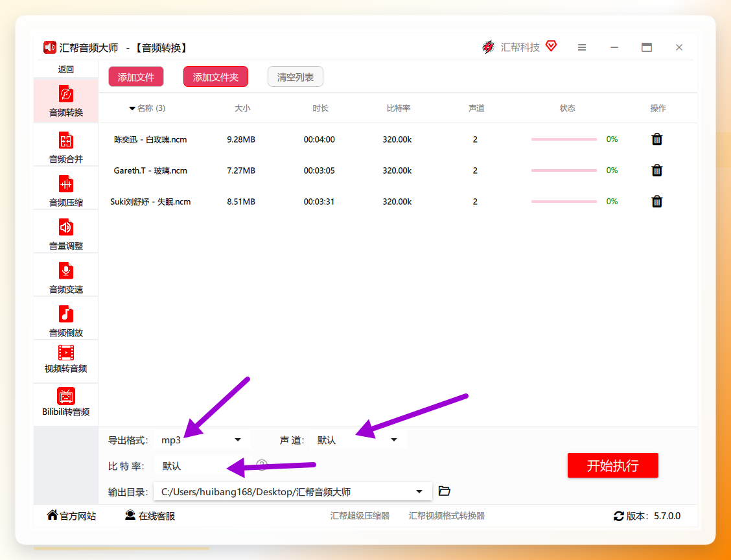Expand the 输出目录 path dropdown
The width and height of the screenshot is (731, 560).
click(x=419, y=491)
